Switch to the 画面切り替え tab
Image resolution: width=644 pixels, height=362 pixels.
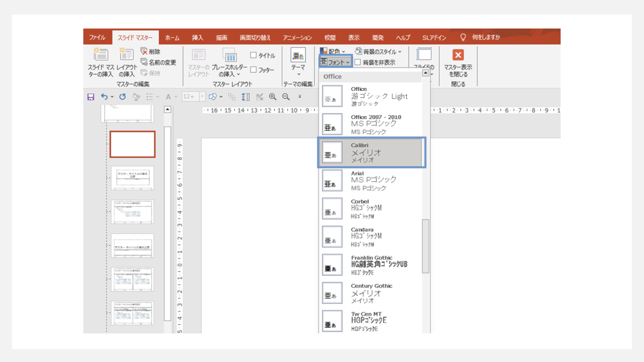(x=255, y=38)
